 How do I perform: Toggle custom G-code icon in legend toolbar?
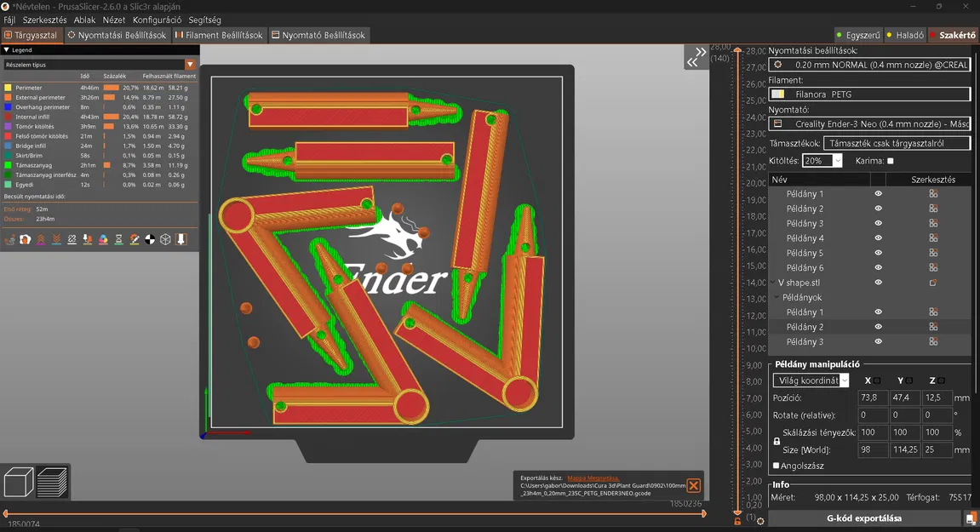[135, 239]
